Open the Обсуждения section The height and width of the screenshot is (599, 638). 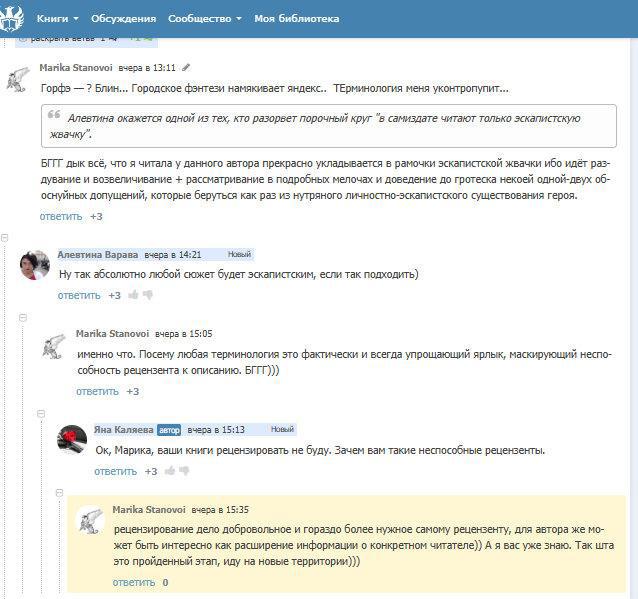click(x=123, y=19)
